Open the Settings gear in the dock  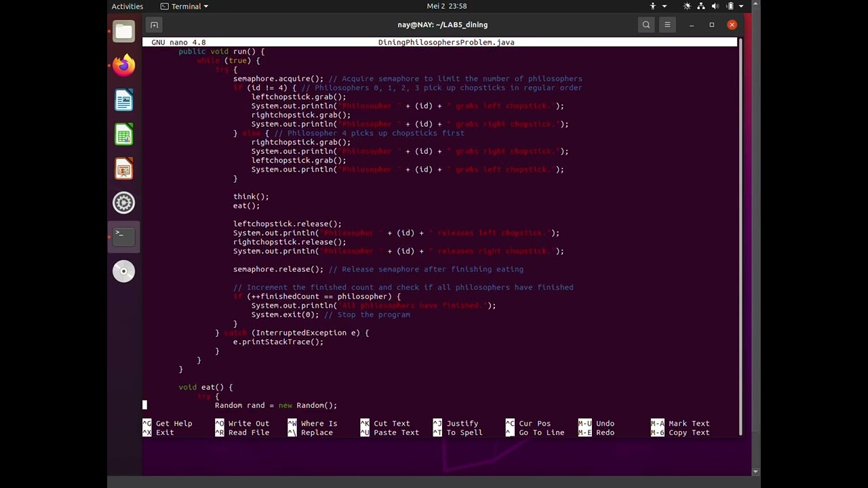(123, 203)
